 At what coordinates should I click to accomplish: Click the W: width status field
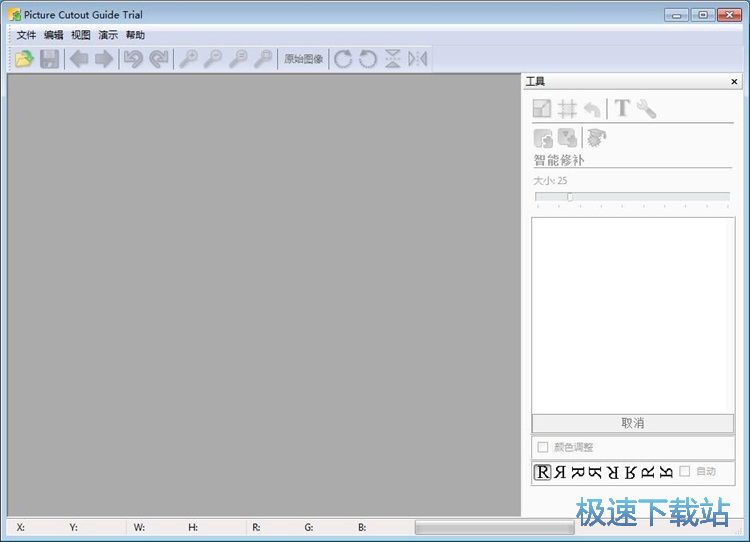tap(139, 527)
